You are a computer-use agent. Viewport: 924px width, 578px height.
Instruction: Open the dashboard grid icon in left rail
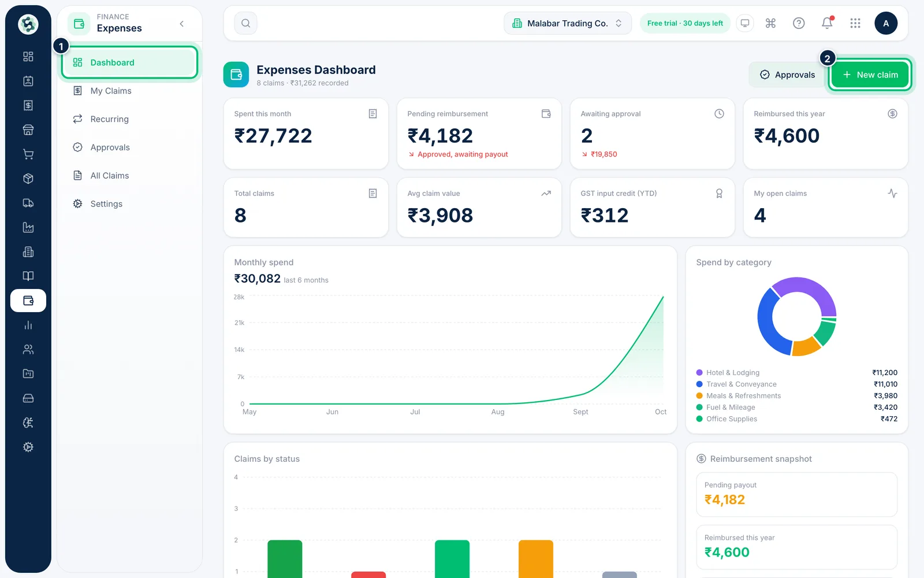coord(28,57)
